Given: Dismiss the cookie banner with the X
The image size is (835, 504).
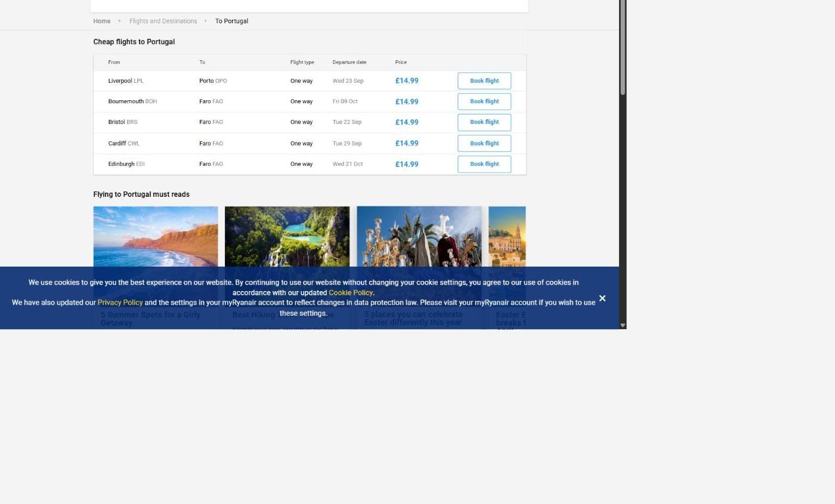Looking at the screenshot, I should pyautogui.click(x=602, y=298).
